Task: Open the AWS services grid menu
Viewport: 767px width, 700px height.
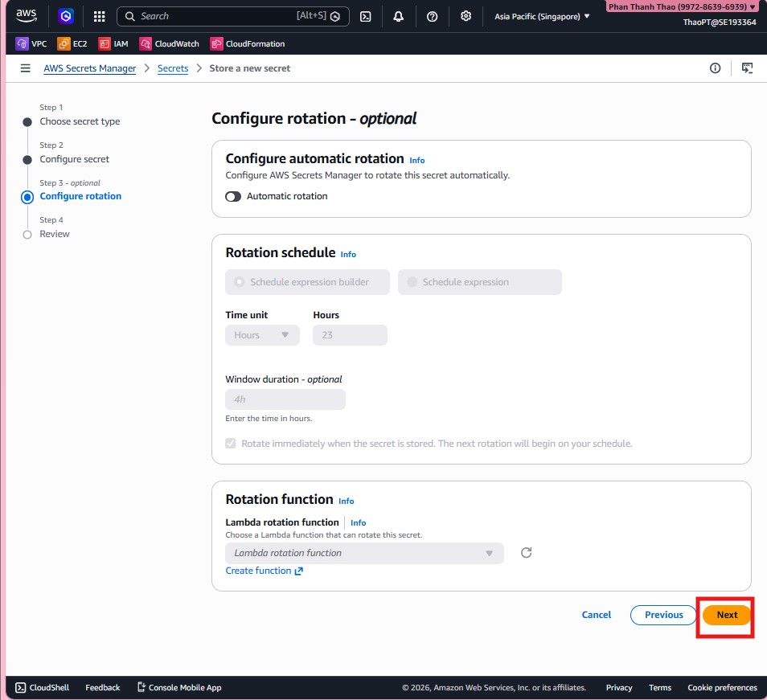Action: coord(99,16)
